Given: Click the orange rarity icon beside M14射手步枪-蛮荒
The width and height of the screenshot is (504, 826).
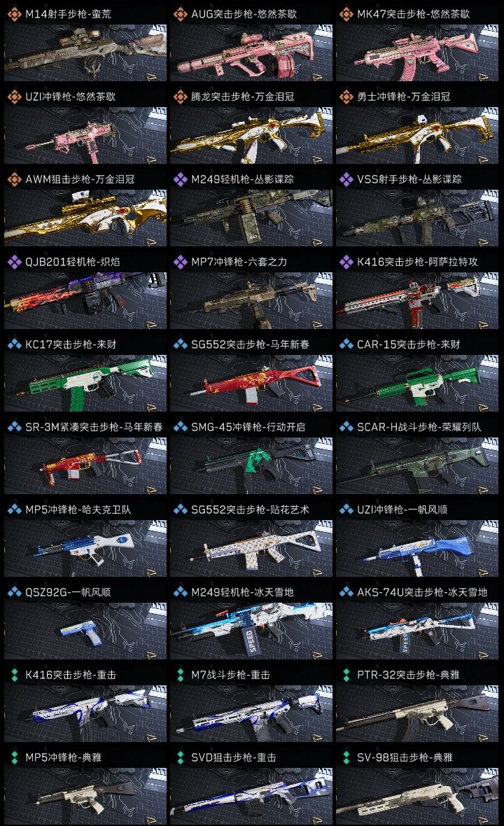Looking at the screenshot, I should point(14,14).
